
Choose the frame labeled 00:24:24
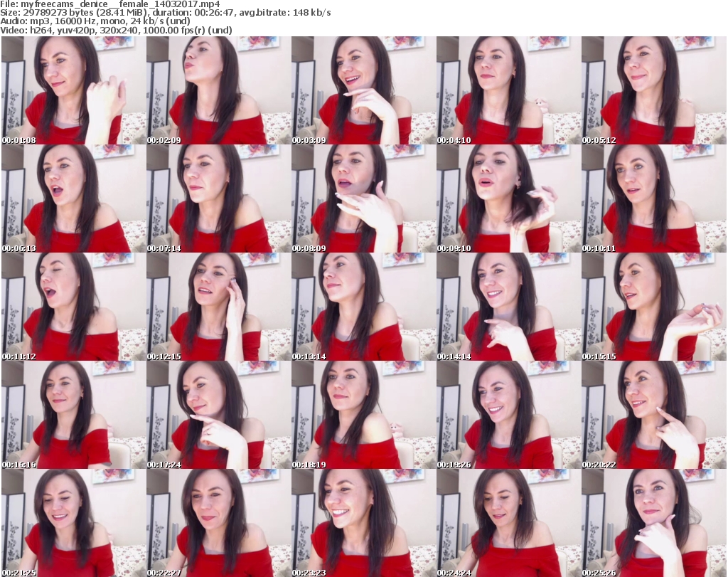click(x=508, y=524)
